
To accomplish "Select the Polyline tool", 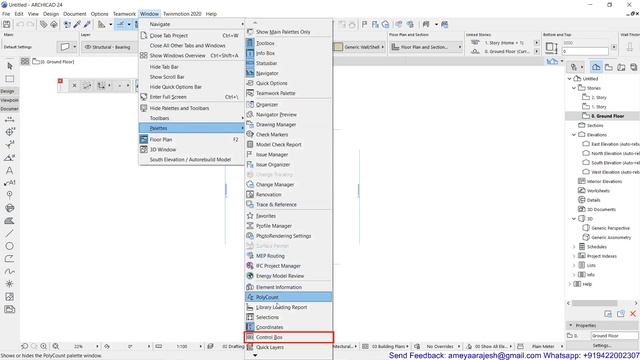I will pos(9,259).
